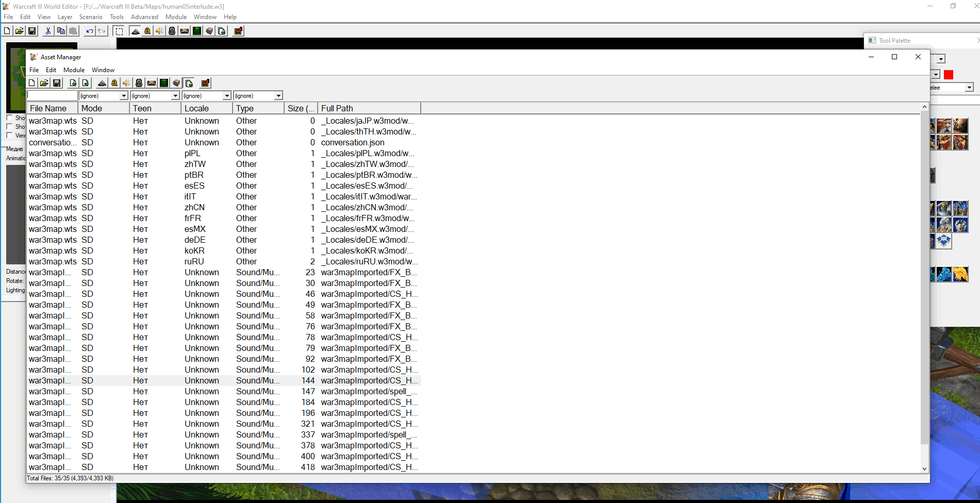Toggle the 'Vie...' checkbox in left panel
The width and height of the screenshot is (980, 503).
point(9,136)
